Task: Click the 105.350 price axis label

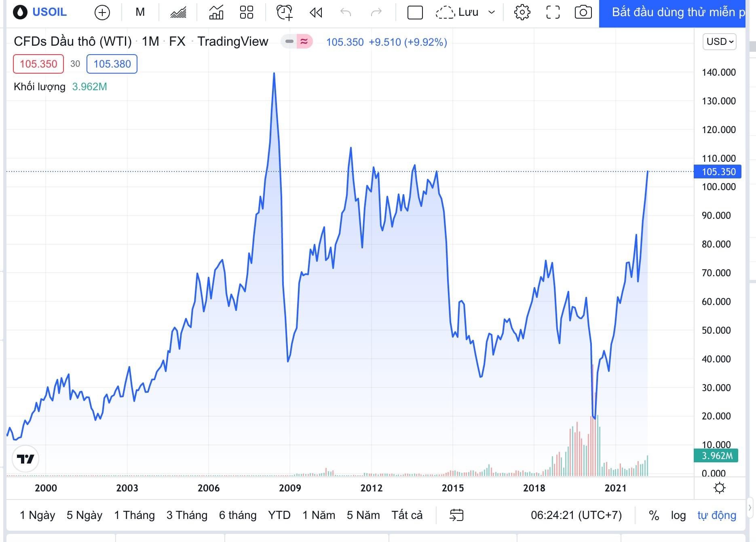Action: [x=718, y=171]
